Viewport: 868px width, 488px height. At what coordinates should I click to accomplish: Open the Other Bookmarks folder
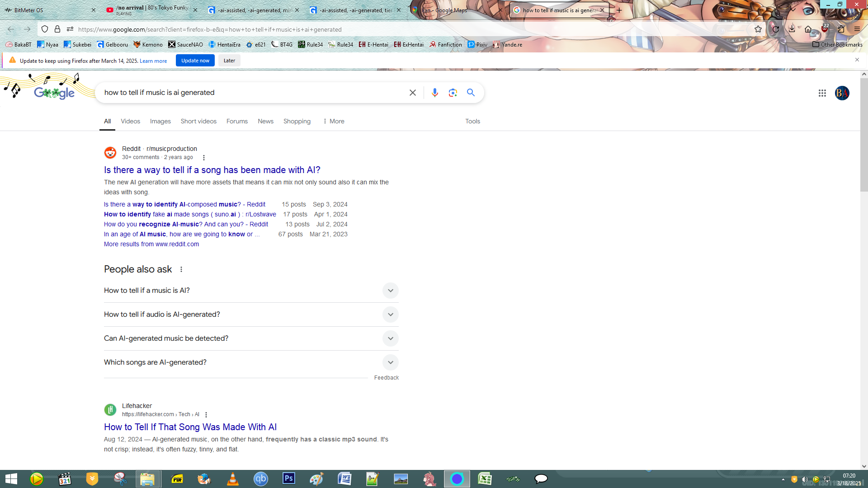coord(837,44)
